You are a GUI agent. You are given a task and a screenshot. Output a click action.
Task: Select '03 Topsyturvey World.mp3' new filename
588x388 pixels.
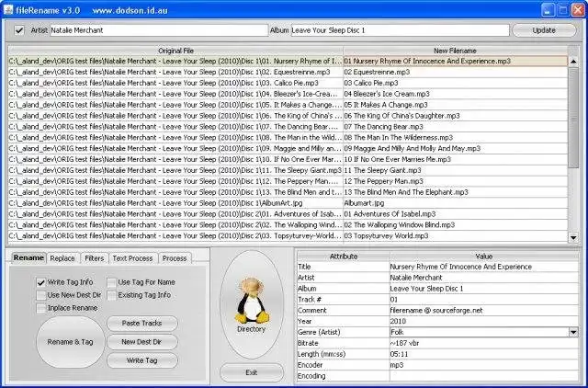(x=456, y=235)
